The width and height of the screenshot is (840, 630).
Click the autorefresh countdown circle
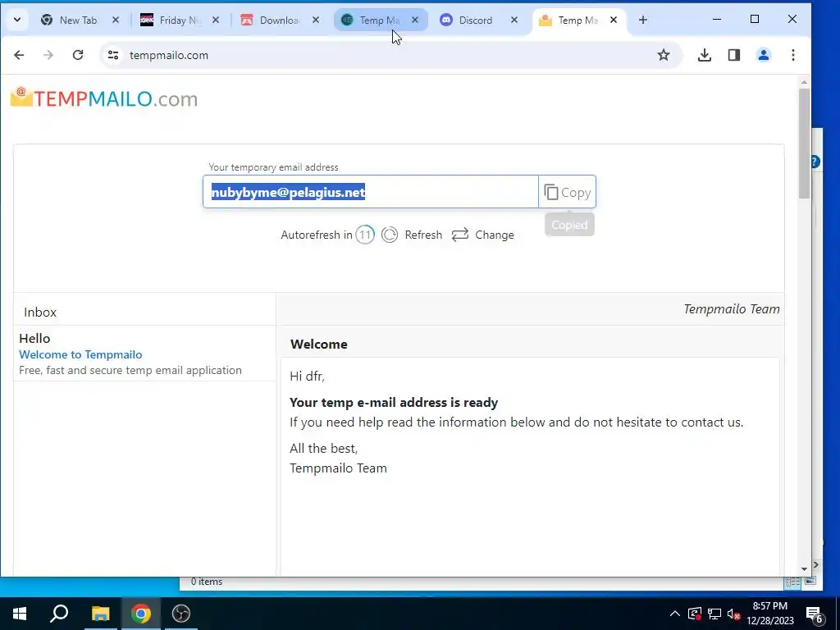(365, 235)
